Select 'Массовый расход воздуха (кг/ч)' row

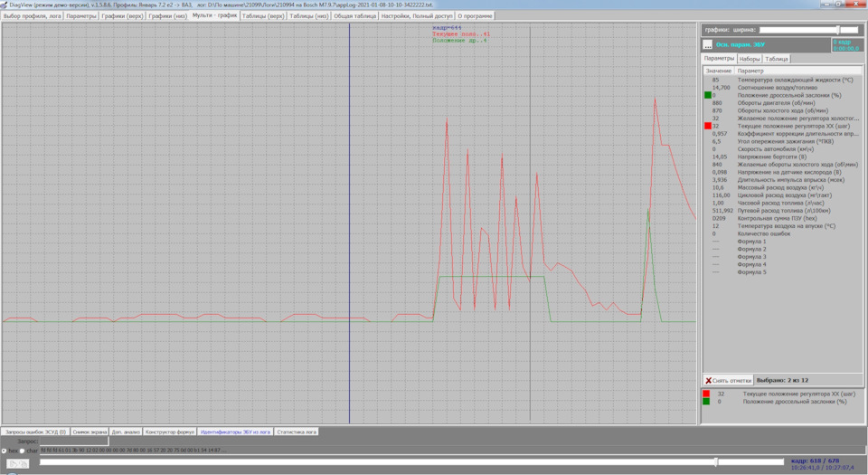tap(783, 187)
